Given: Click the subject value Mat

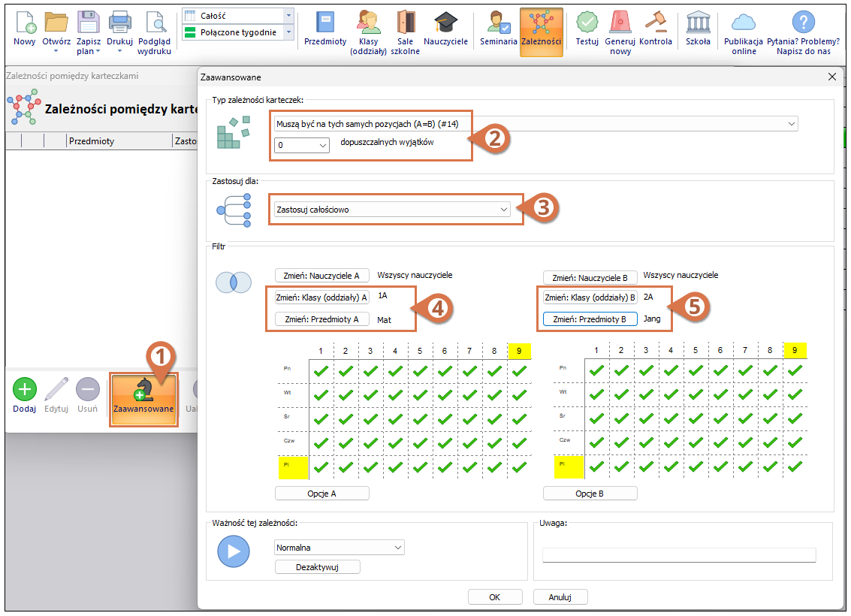Looking at the screenshot, I should 385,320.
